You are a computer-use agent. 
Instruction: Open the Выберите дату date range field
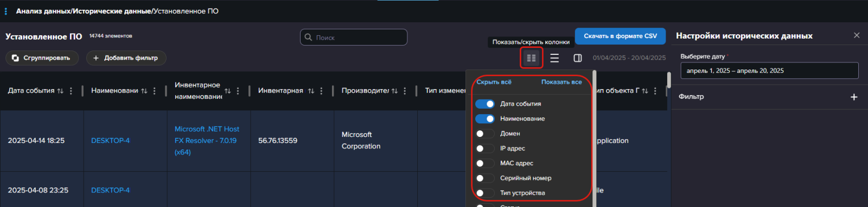point(769,71)
